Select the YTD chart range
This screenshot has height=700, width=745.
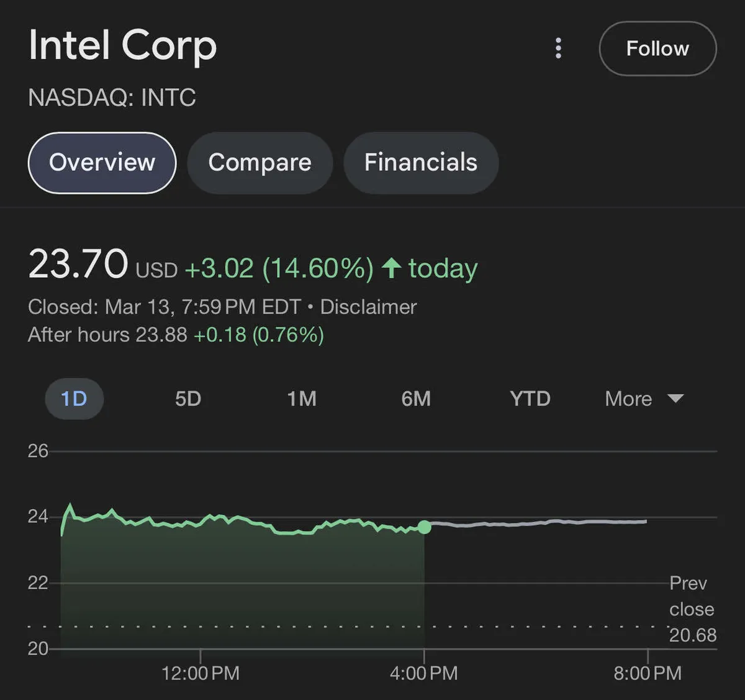click(530, 399)
